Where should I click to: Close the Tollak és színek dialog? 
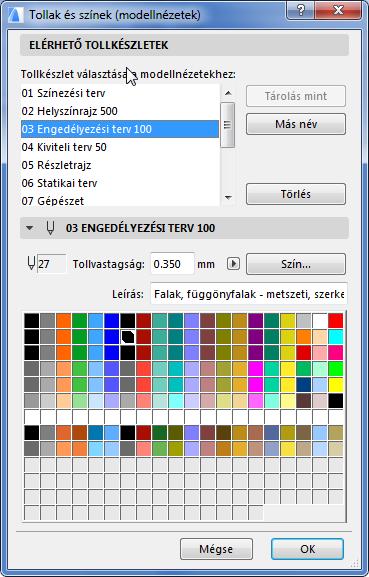[x=339, y=10]
